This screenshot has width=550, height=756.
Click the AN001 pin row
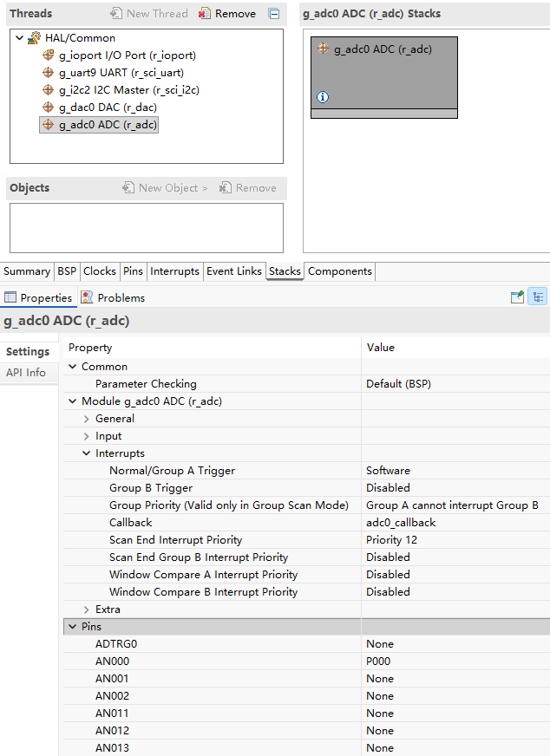[x=306, y=679]
